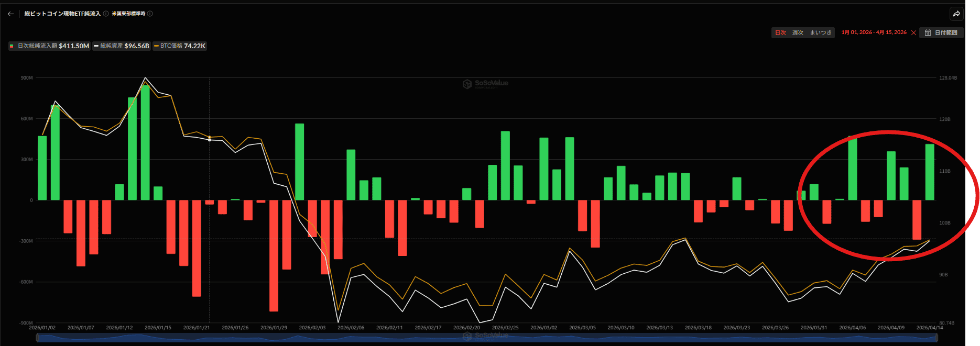
Task: Click the left handle of the range slider
Action: [37, 338]
